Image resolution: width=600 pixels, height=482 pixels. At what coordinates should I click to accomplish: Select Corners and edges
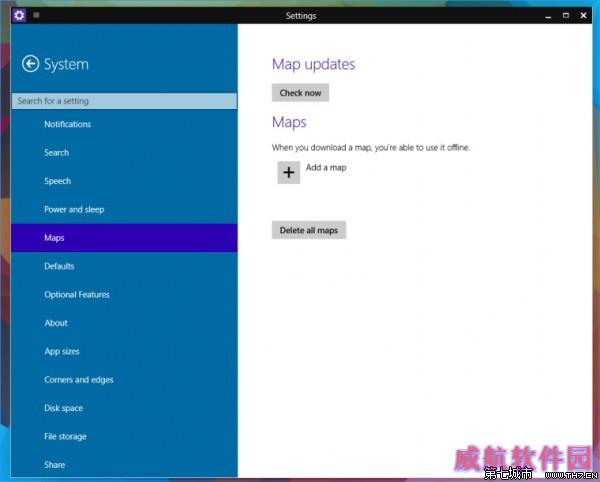pyautogui.click(x=124, y=379)
